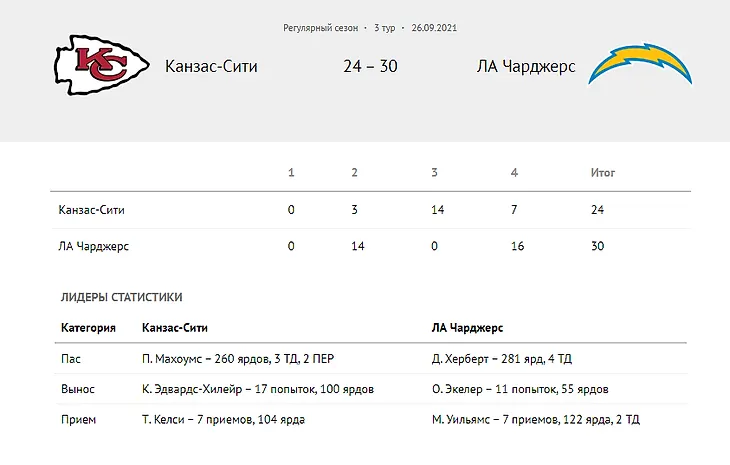This screenshot has height=465, width=730.
Task: Click the Категория column header
Action: pyautogui.click(x=88, y=328)
